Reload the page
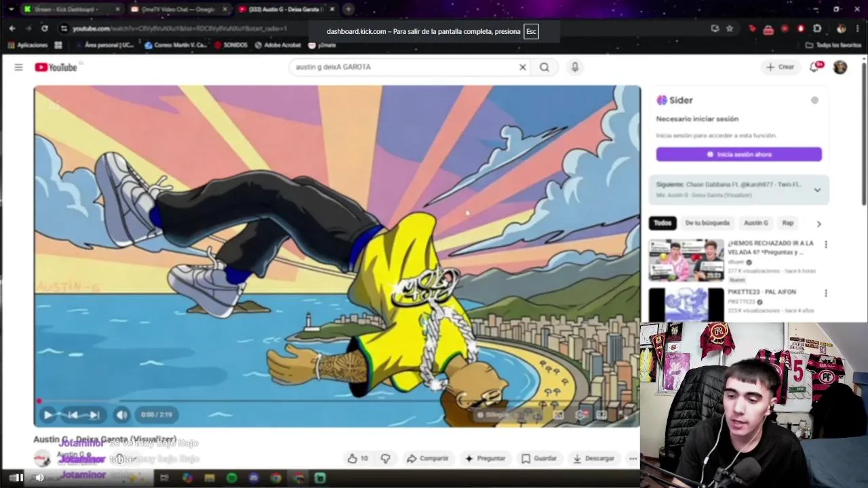 coord(45,28)
